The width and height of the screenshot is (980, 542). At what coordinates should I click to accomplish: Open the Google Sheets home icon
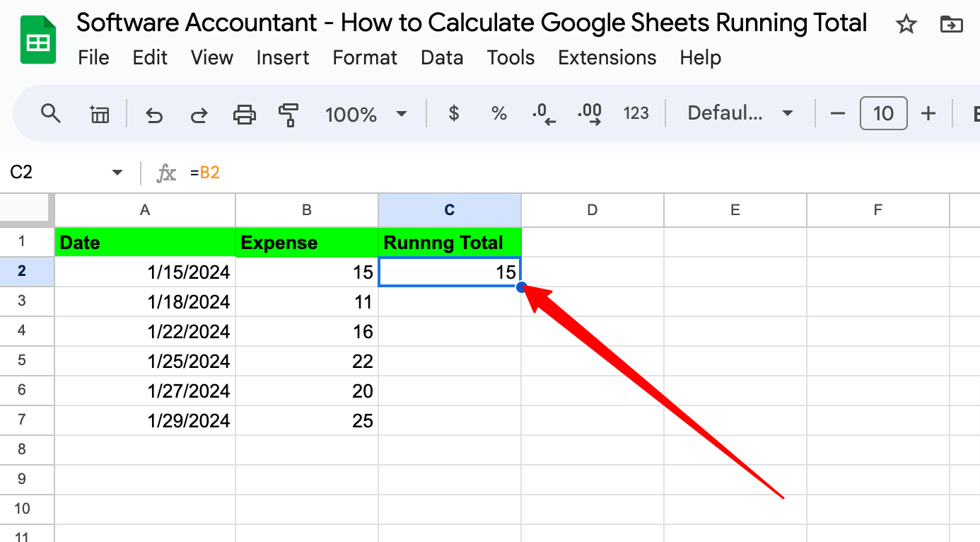[x=37, y=40]
